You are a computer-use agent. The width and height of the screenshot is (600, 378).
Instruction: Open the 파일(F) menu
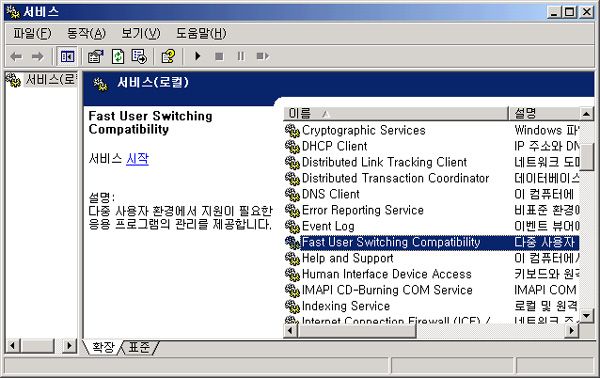point(32,34)
